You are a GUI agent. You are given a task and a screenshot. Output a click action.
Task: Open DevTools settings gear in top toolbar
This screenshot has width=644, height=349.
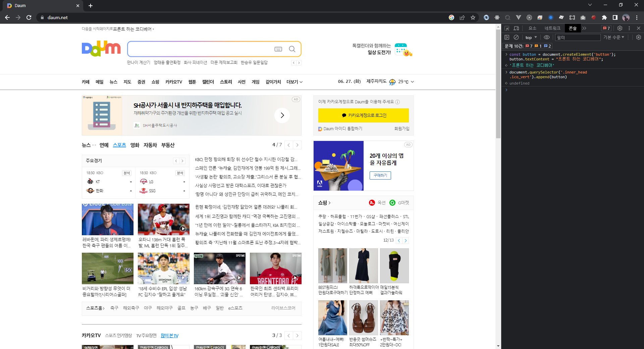(x=620, y=28)
